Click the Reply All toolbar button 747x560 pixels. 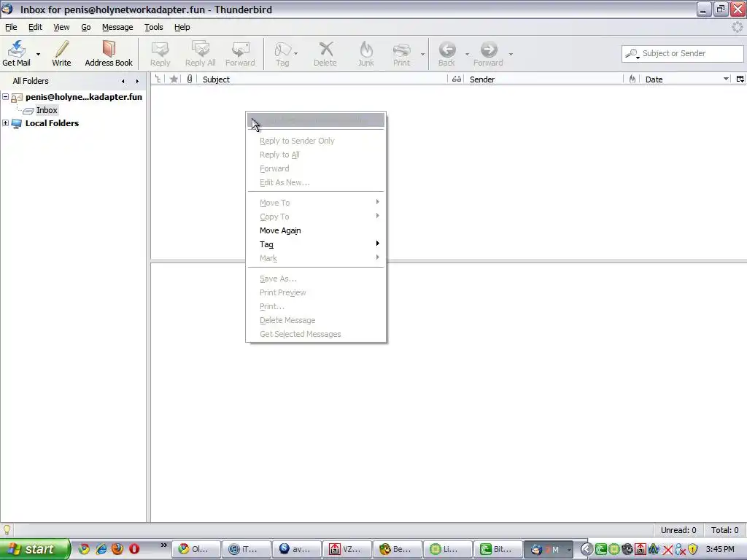(x=200, y=52)
